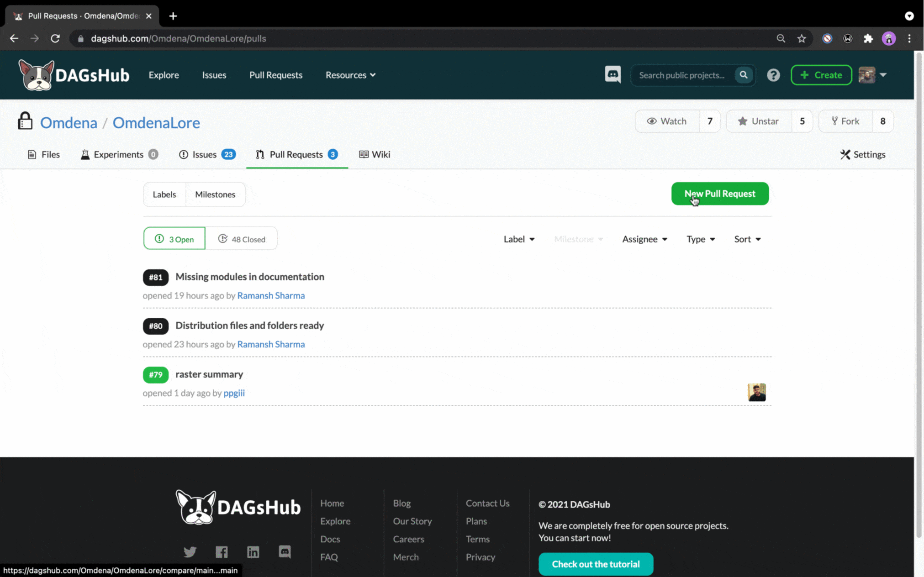
Task: Open the Labels page
Action: pos(164,194)
